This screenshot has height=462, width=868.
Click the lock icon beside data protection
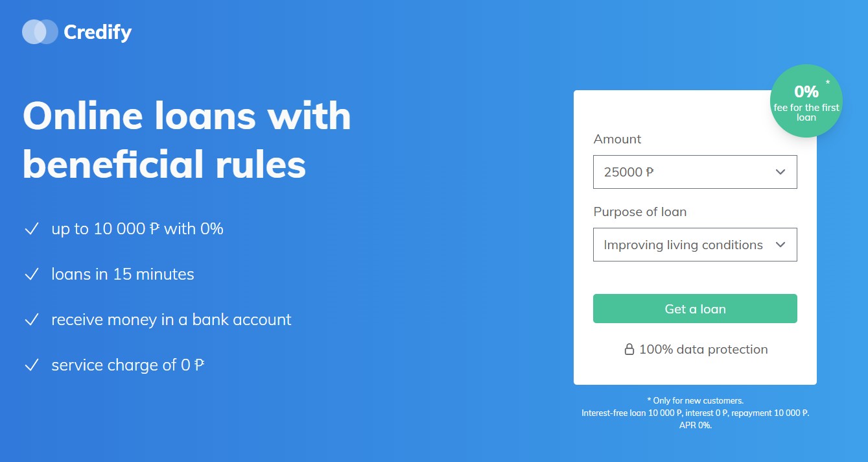[629, 350]
